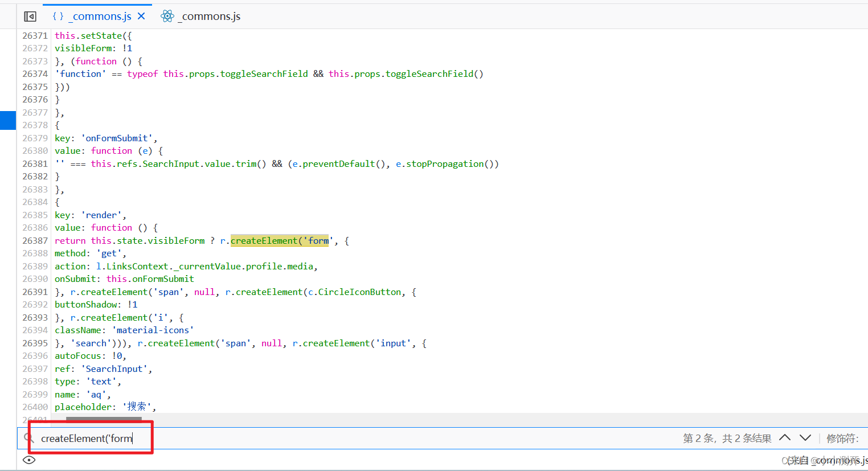Click the 'visibleForm: !1' code line
Viewport: 868px width, 471px height.
[x=93, y=48]
